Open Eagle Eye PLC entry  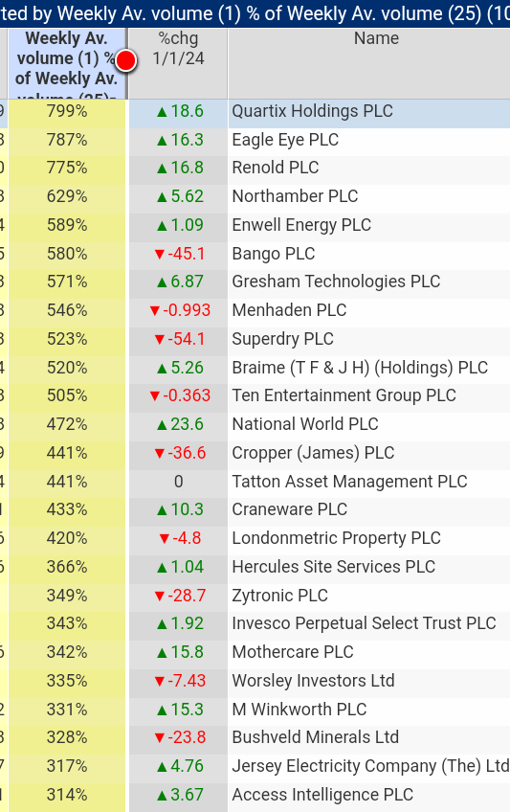(x=285, y=140)
